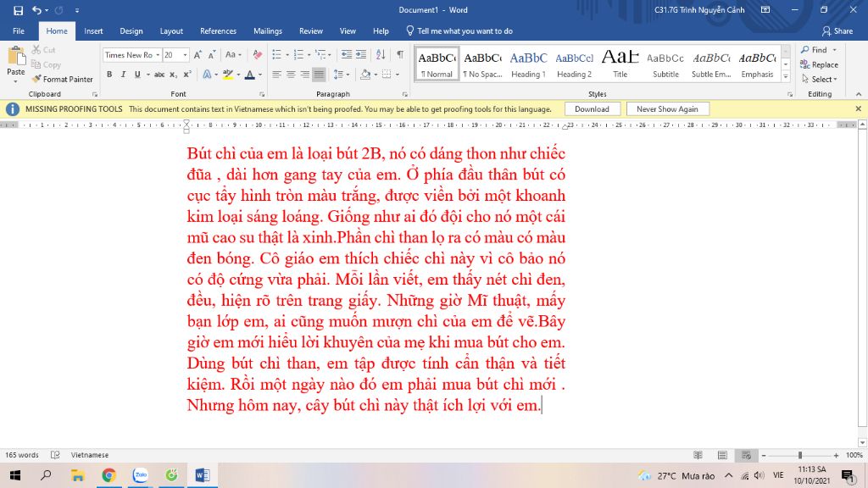868x488 pixels.
Task: Open the Select dropdown in Editing
Action: (820, 79)
